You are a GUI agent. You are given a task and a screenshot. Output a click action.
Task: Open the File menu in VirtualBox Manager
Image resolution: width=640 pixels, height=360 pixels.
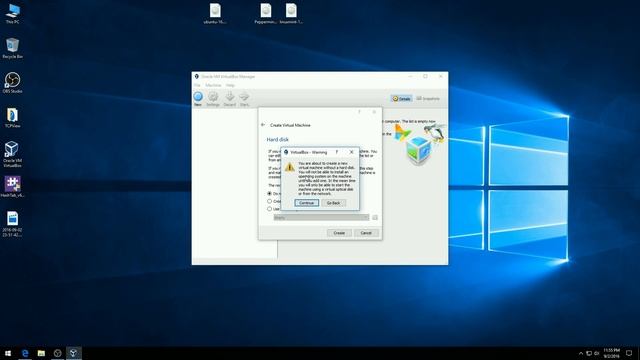click(x=197, y=85)
